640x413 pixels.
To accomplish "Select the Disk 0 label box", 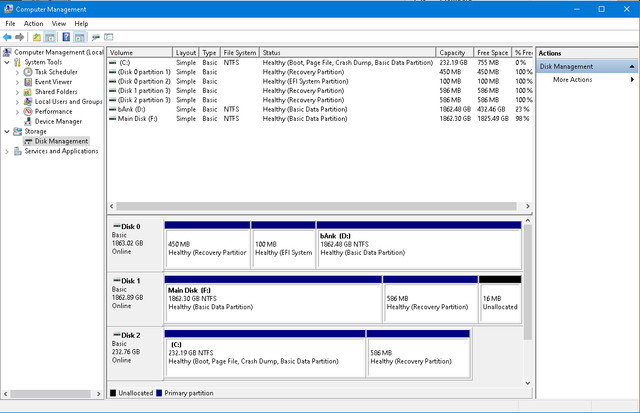I will (135, 244).
